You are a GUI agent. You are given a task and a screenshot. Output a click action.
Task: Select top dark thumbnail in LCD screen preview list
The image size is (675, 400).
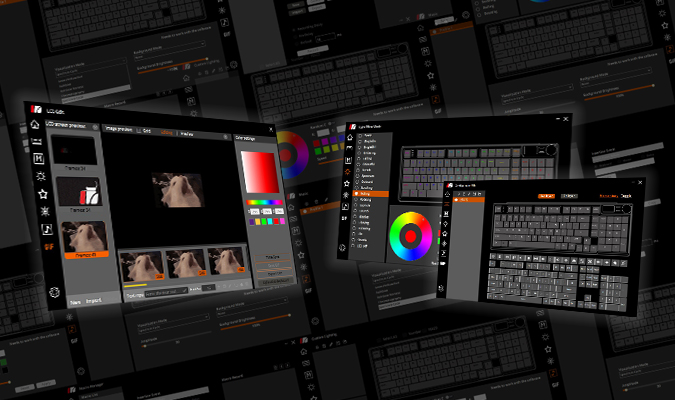74,149
